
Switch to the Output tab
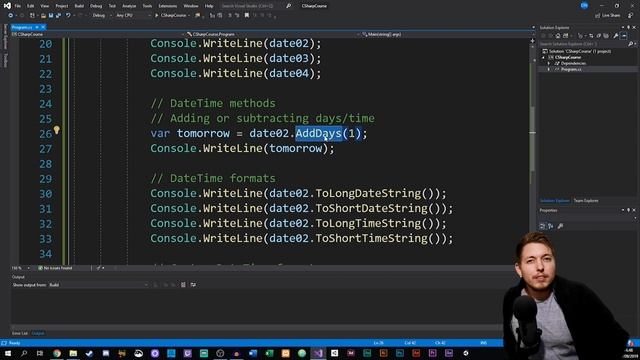38,333
